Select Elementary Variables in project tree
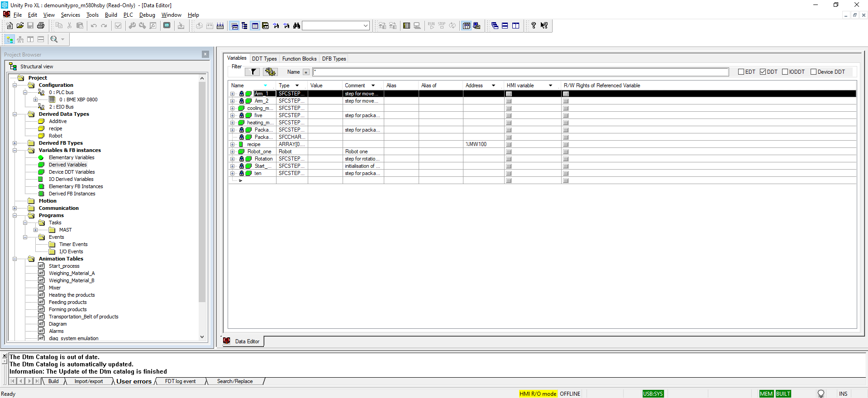This screenshot has width=868, height=398. 72,157
